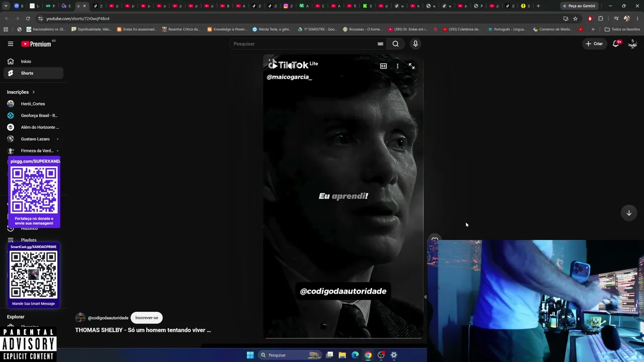Click the browser forward arrow

pos(17,19)
